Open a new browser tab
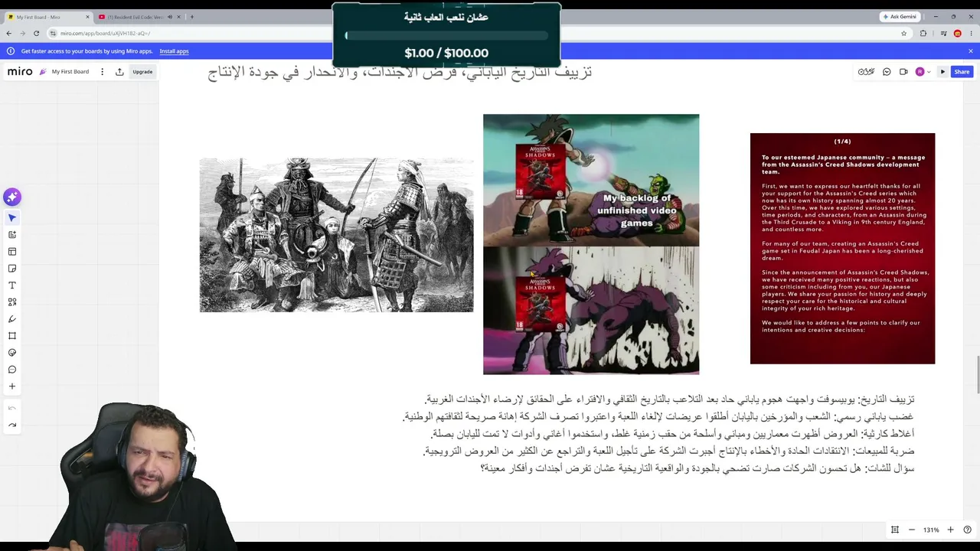Screen dimensions: 980x551 (x=191, y=17)
